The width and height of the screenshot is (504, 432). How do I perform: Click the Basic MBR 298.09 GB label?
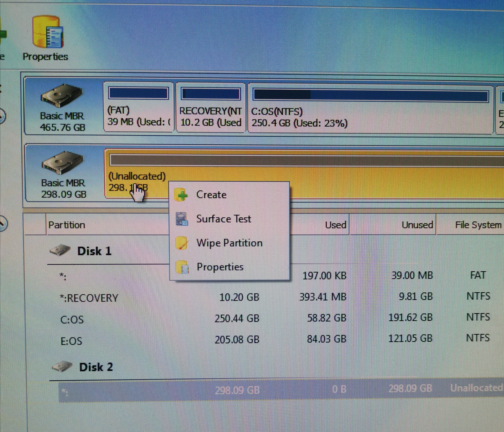(x=64, y=189)
